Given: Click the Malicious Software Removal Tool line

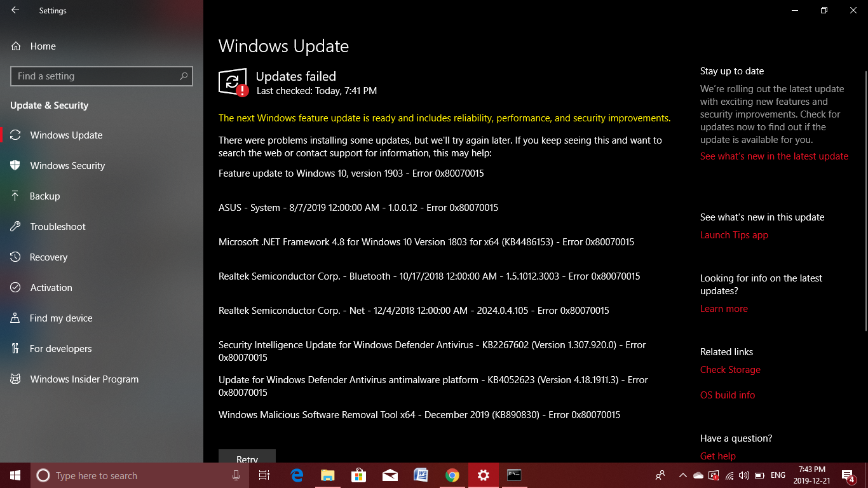Looking at the screenshot, I should coord(419,415).
